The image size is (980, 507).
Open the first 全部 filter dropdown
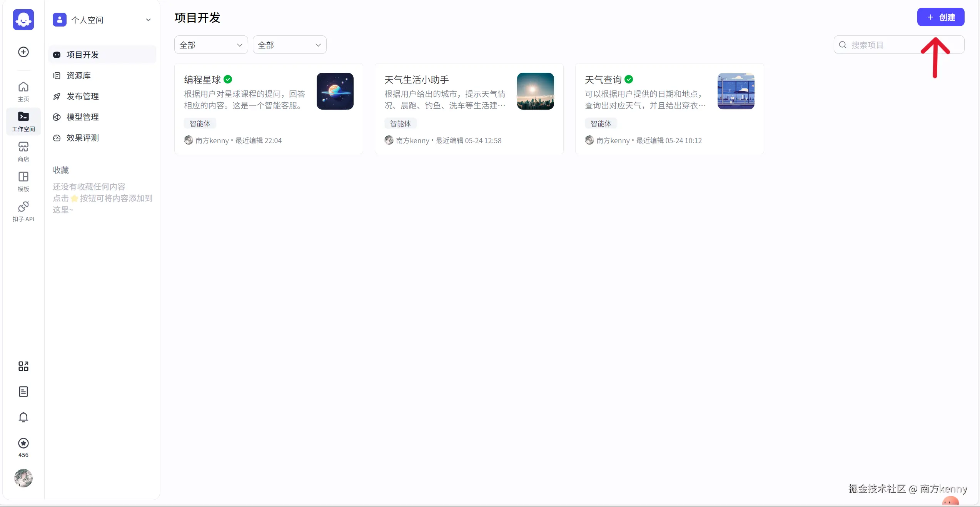pyautogui.click(x=210, y=45)
